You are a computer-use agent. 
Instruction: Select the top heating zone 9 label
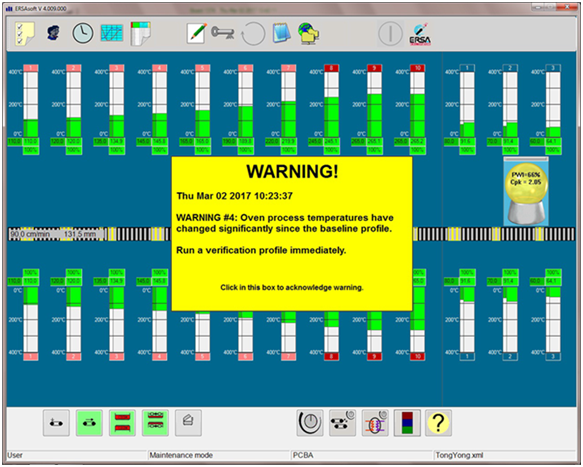coord(374,68)
